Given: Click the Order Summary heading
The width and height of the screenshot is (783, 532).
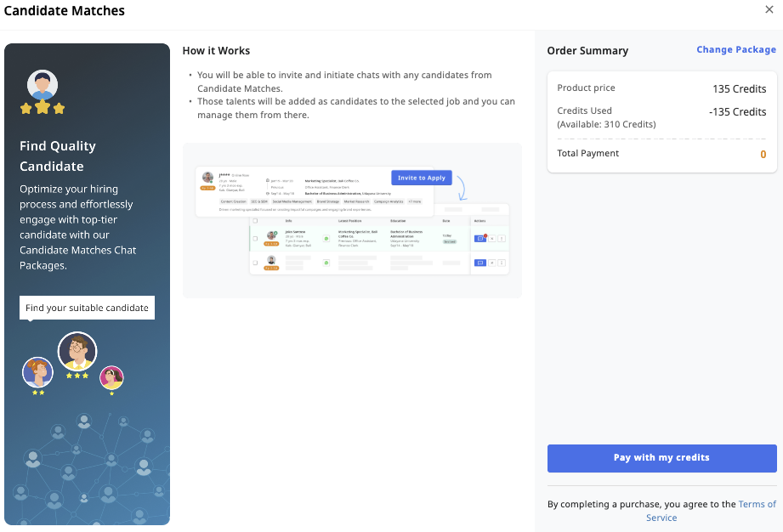Looking at the screenshot, I should (587, 50).
